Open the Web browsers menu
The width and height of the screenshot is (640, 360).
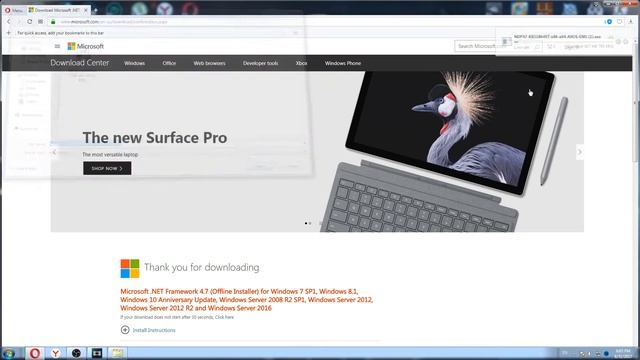point(209,63)
